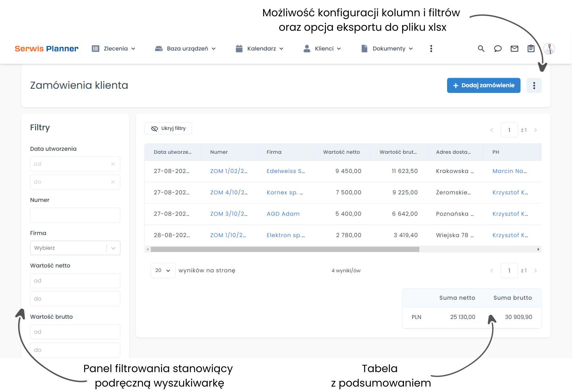Screen dimensions: 572x392
Task: Toggle Ukryj filtry to hide filters
Action: coord(168,128)
